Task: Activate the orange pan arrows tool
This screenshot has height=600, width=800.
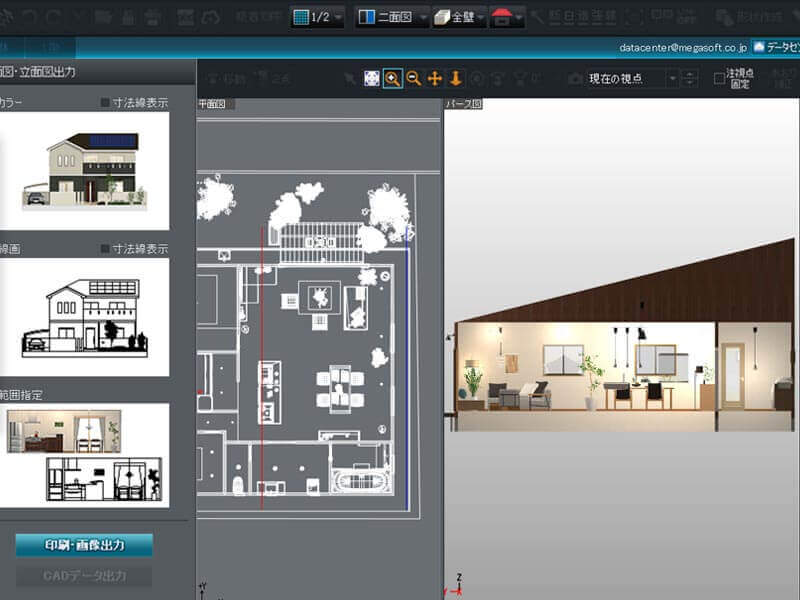Action: 434,78
